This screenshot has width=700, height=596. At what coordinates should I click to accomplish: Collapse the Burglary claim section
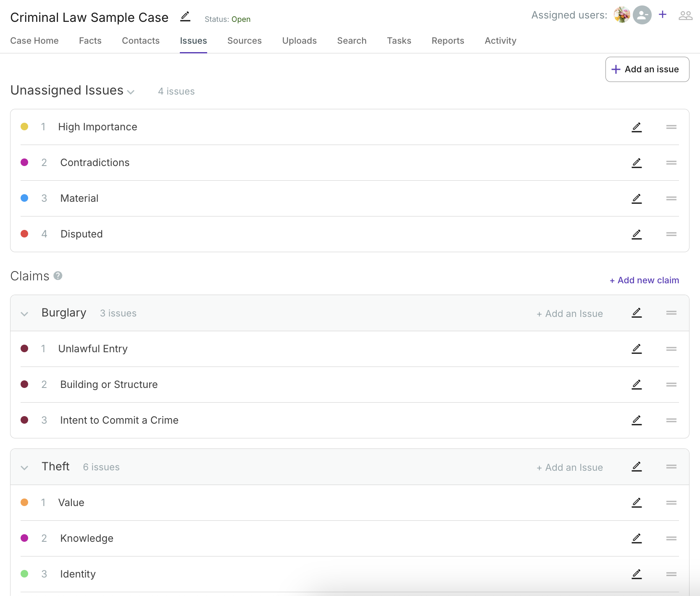pyautogui.click(x=24, y=314)
